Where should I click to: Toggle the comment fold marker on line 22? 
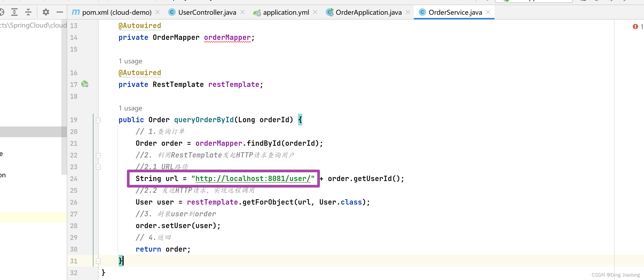[x=98, y=155]
